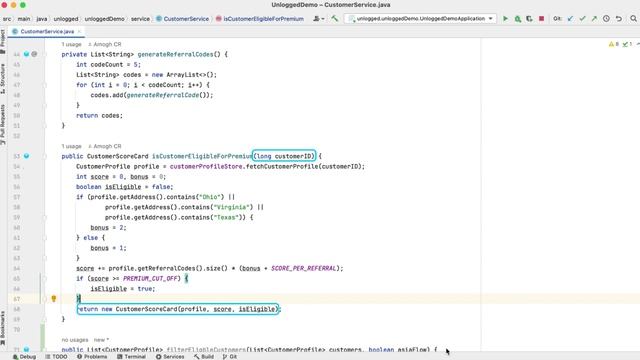Image resolution: width=640 pixels, height=360 pixels.
Task: Open user account icon dropdown in toolbar
Action: (x=318, y=19)
